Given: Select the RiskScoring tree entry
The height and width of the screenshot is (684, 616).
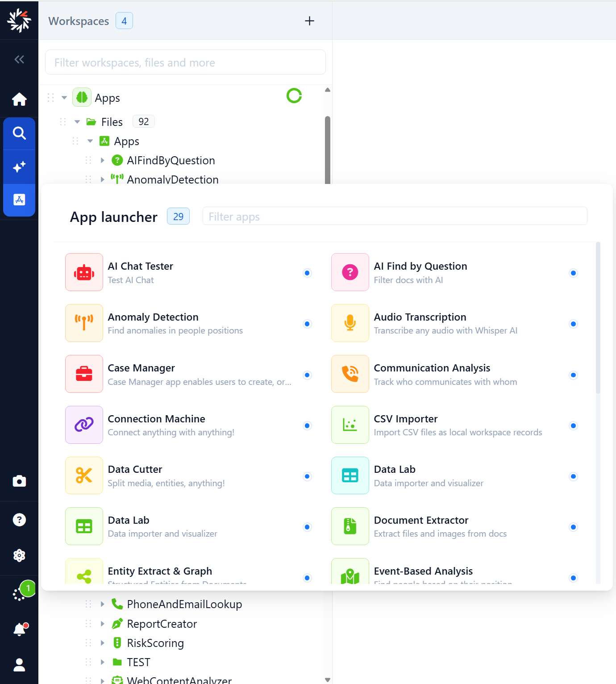Looking at the screenshot, I should [155, 643].
